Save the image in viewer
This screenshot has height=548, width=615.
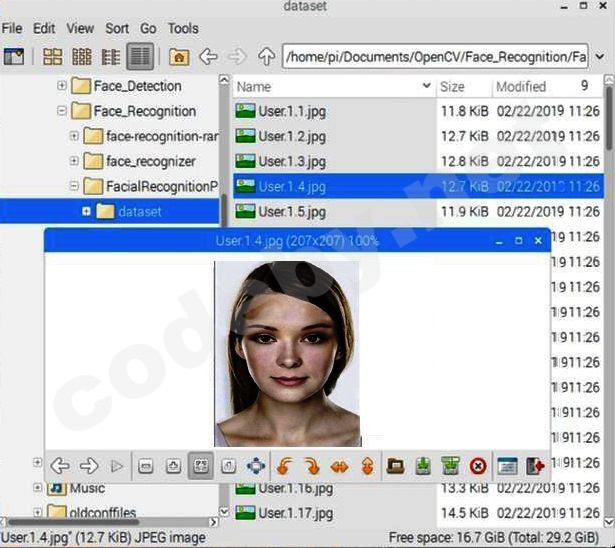(x=423, y=466)
